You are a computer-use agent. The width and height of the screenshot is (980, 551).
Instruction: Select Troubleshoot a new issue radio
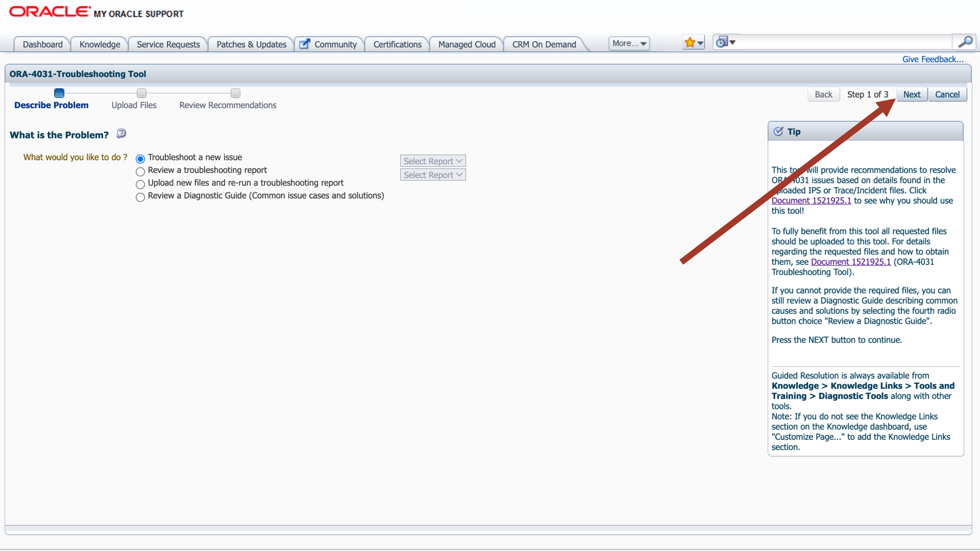(140, 159)
